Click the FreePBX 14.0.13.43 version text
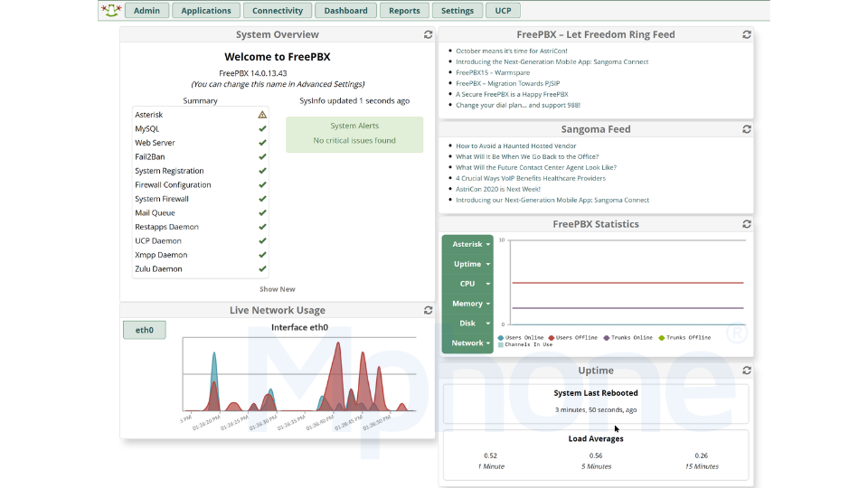 coord(253,73)
